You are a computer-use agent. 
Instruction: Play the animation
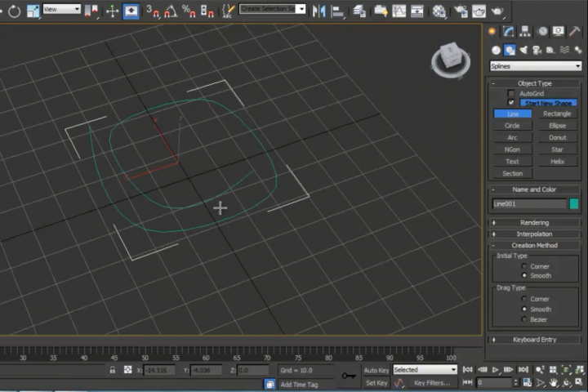(x=495, y=370)
